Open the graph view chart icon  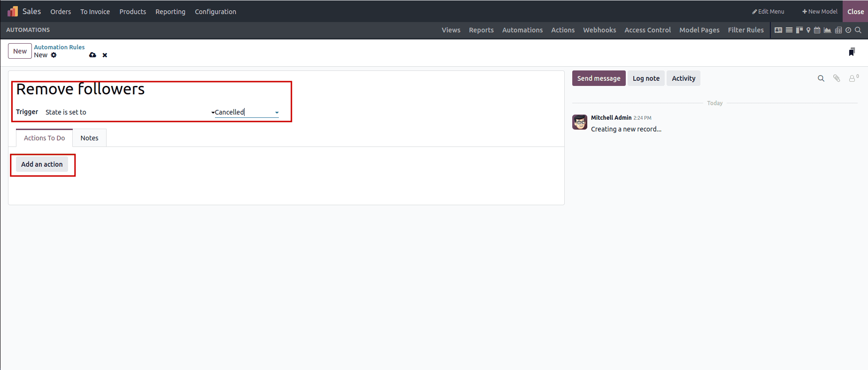click(x=828, y=30)
